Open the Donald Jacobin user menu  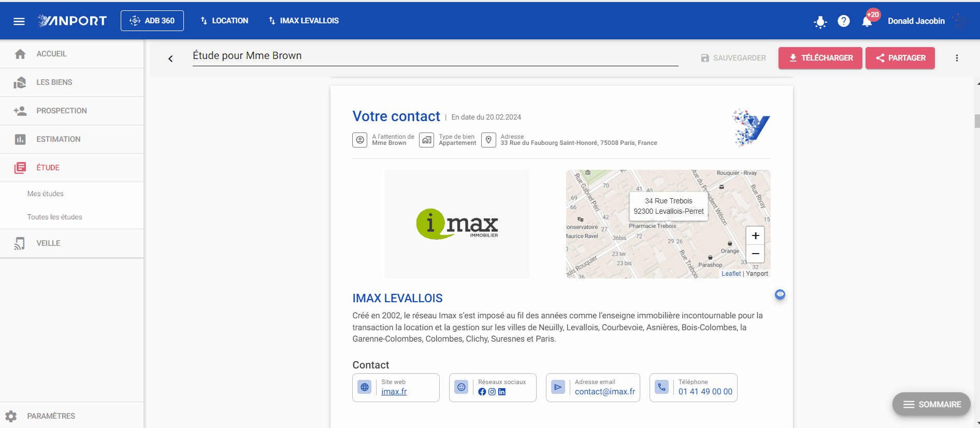[916, 21]
